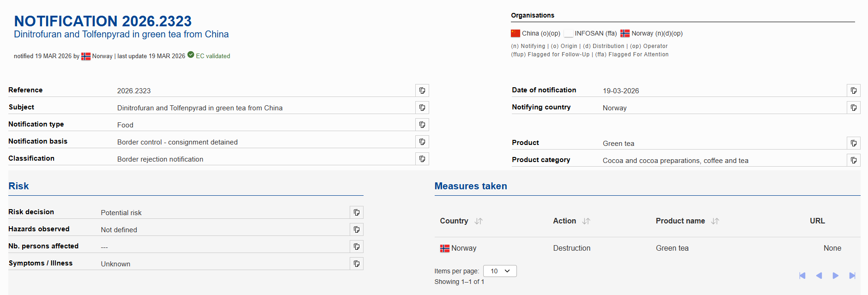Copy the Subject field value
The width and height of the screenshot is (868, 295).
(x=422, y=108)
